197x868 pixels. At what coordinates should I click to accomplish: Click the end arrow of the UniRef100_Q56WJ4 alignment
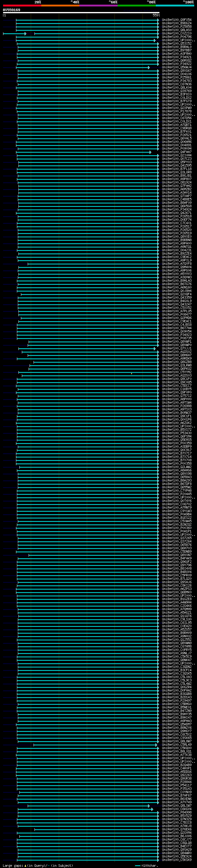tap(149, 67)
